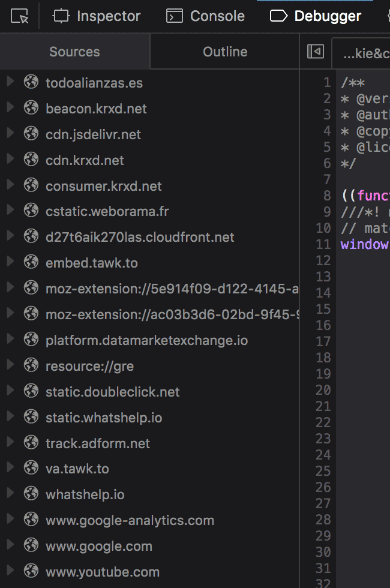Expand the whatshelp.io arrow
This screenshot has width=390, height=588.
click(x=11, y=494)
